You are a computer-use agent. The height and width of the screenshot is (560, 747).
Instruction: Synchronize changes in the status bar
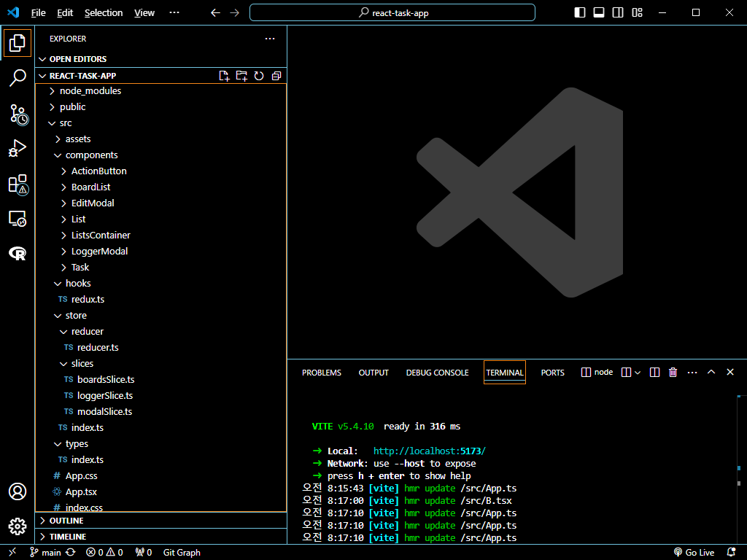71,553
